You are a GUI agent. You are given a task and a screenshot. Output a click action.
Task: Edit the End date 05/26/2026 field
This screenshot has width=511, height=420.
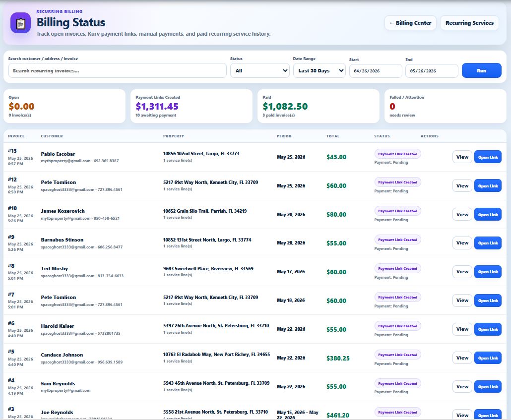coord(432,71)
